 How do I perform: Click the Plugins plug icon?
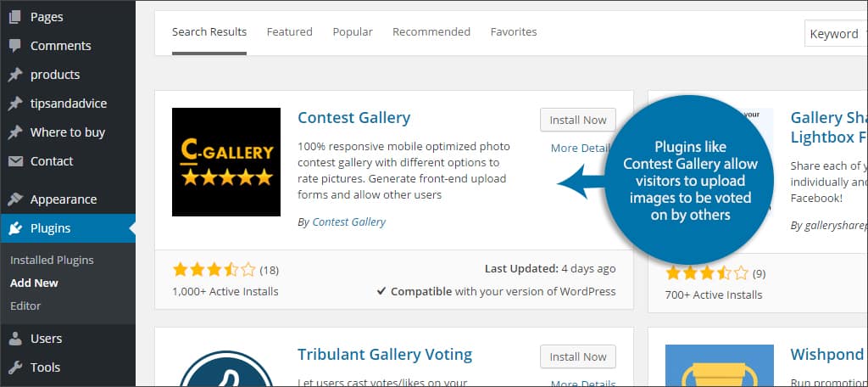15,228
